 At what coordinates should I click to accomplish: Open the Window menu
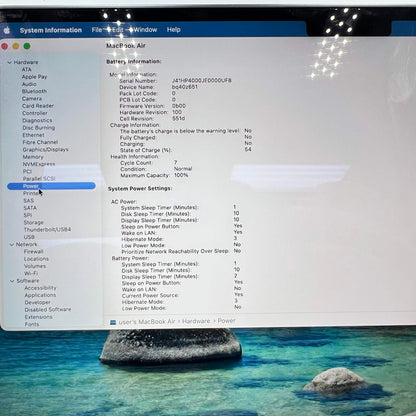point(145,30)
